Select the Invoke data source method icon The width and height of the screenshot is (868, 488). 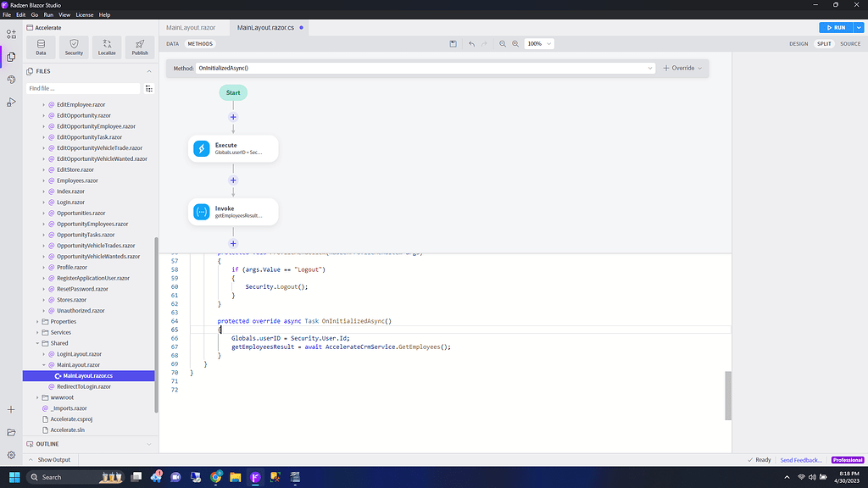(x=201, y=211)
